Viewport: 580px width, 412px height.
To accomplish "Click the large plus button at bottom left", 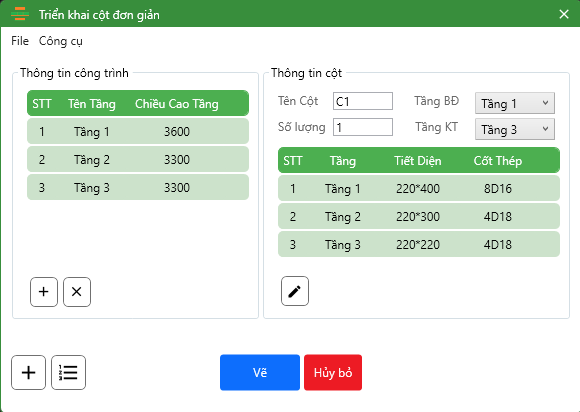I will click(28, 372).
